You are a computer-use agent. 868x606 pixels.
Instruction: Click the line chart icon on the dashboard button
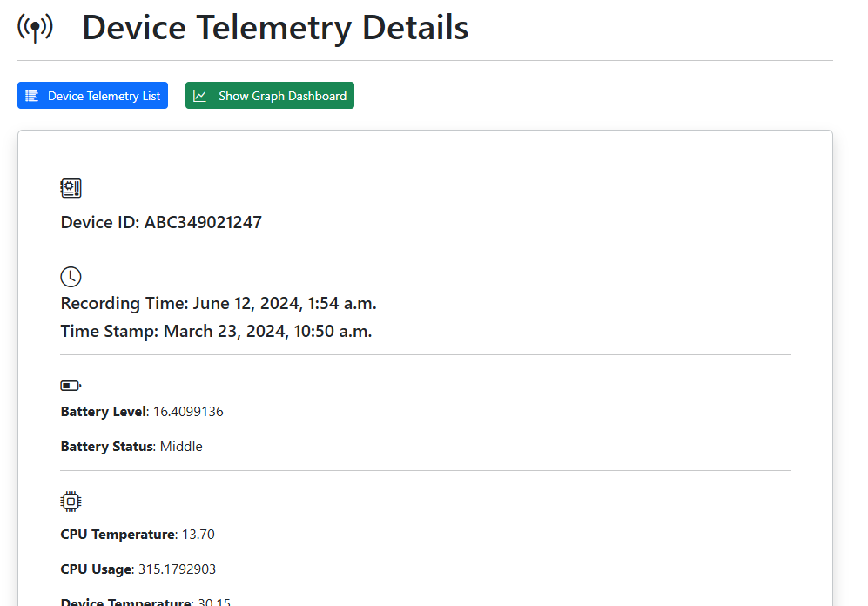pyautogui.click(x=200, y=96)
